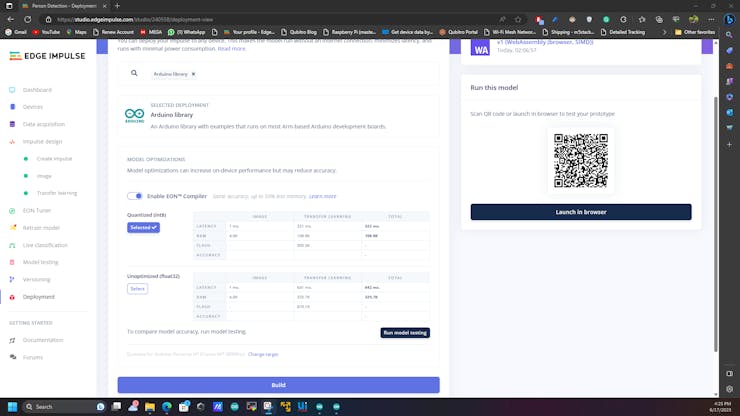Click the search magnifier icon in deployment box
Image resolution: width=740 pixels, height=416 pixels.
[x=135, y=73]
